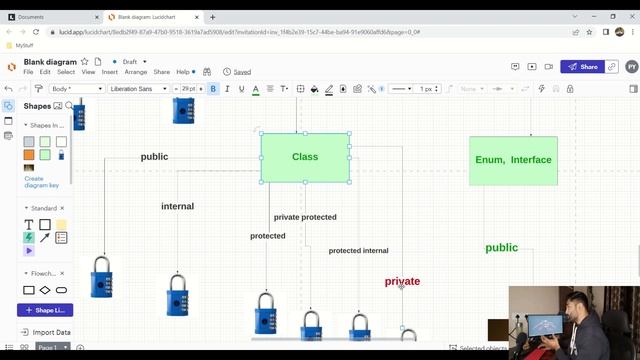640x360 pixels.
Task: Search shapes with magnifier icon
Action: point(69,106)
